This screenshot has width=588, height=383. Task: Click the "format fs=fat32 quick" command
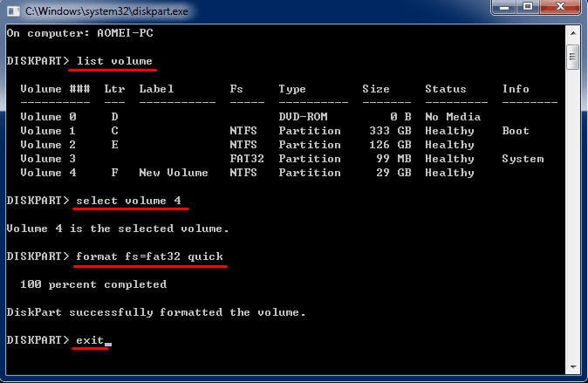149,256
